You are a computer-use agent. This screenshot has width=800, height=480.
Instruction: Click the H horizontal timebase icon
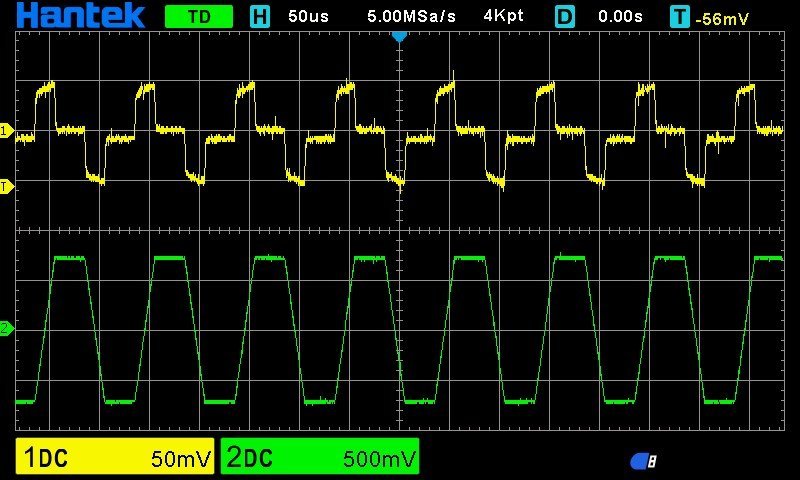coord(260,16)
